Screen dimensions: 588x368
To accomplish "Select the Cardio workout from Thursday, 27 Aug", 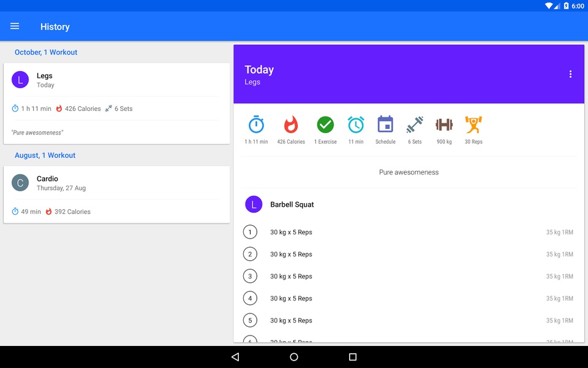I will point(116,195).
